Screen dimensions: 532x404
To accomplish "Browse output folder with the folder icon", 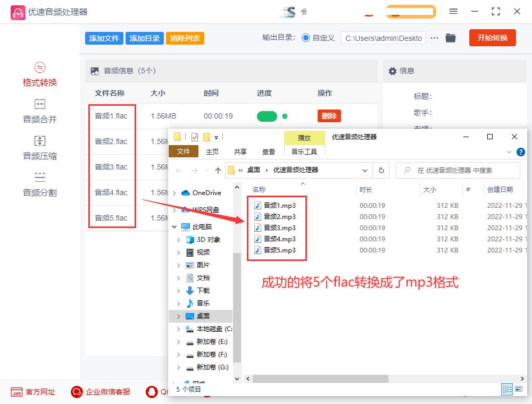I will 450,38.
